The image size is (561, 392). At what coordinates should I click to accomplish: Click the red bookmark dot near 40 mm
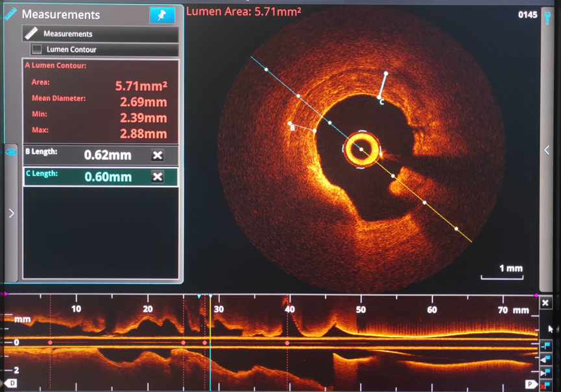pos(287,342)
